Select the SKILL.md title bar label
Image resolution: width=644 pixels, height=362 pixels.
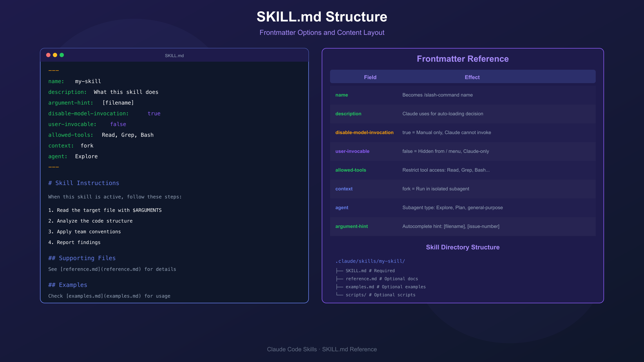point(174,56)
